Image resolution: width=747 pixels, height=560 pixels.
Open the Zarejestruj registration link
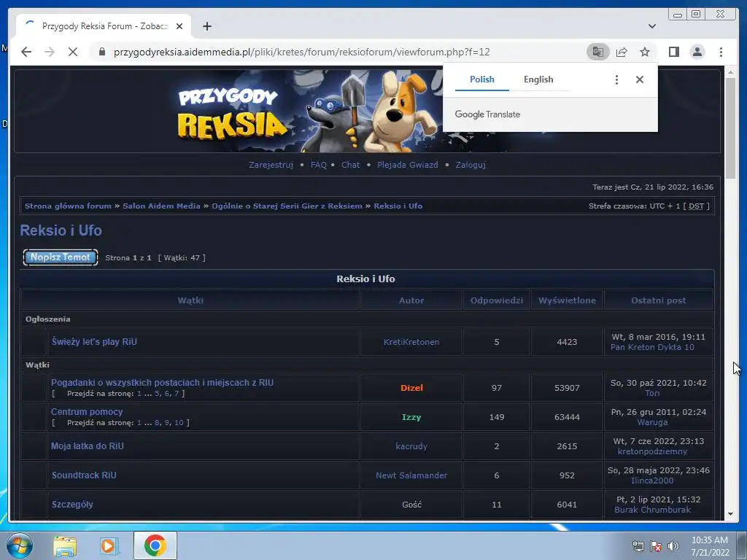tap(271, 165)
